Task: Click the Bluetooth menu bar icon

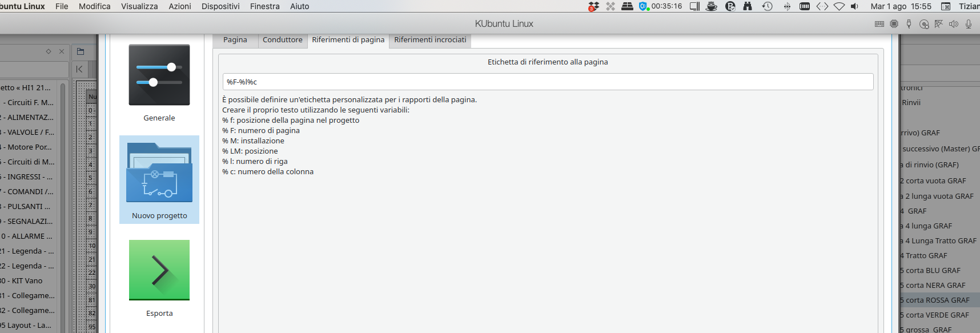Action: [x=787, y=6]
